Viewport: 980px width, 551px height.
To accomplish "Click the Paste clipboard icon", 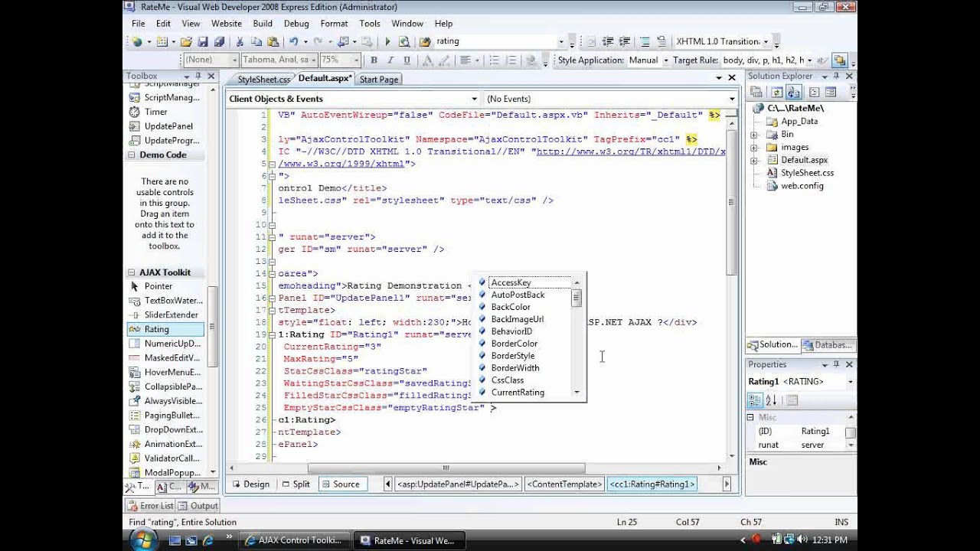I will (x=273, y=42).
